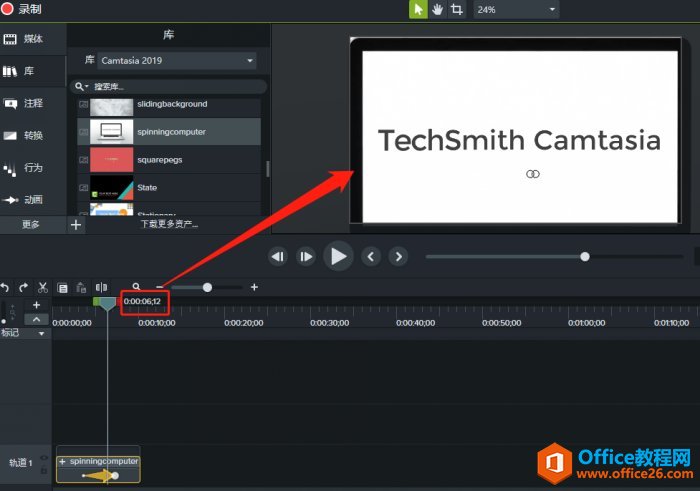Screen dimensions: 700x491
Task: Click the yellow animation arrow on the clip
Action: click(x=100, y=476)
